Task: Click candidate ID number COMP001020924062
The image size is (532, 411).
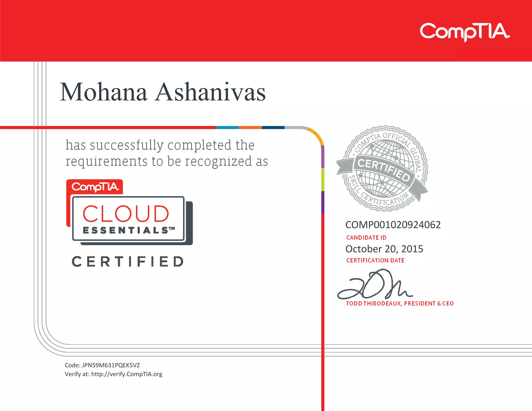Action: (x=393, y=225)
